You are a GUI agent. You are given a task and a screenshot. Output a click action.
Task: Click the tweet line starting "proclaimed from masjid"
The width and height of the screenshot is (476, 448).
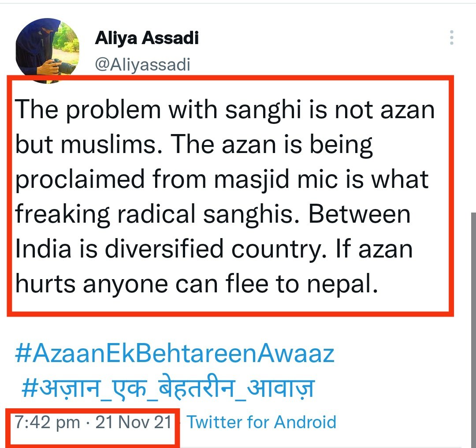[222, 179]
